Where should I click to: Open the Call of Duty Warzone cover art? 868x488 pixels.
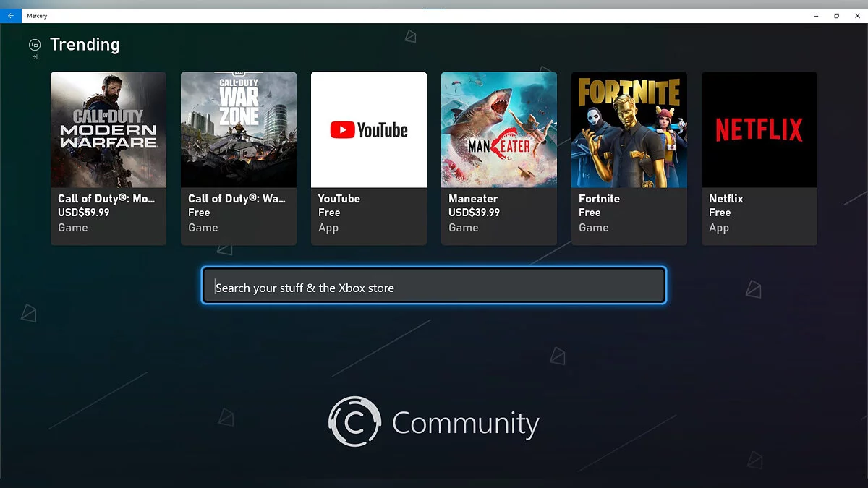coord(239,130)
